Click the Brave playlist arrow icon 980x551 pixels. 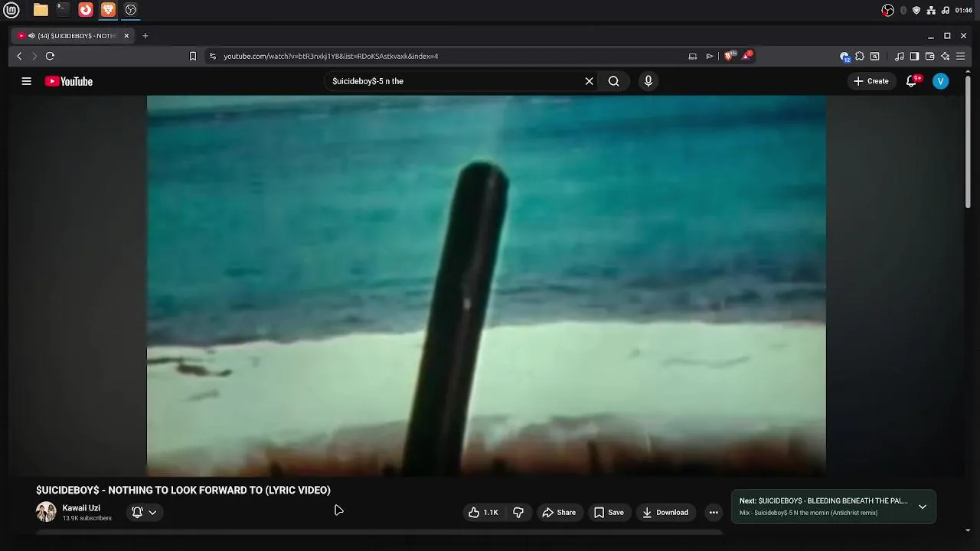tap(710, 56)
